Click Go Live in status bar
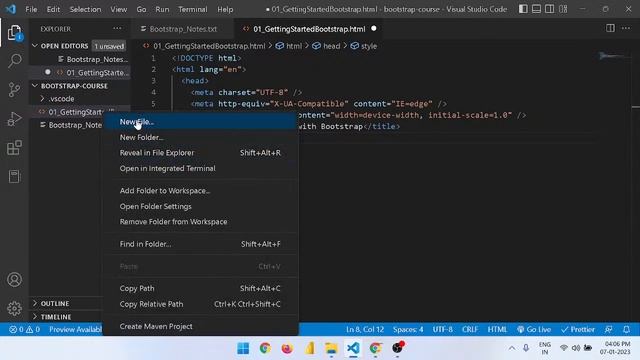 point(534,329)
